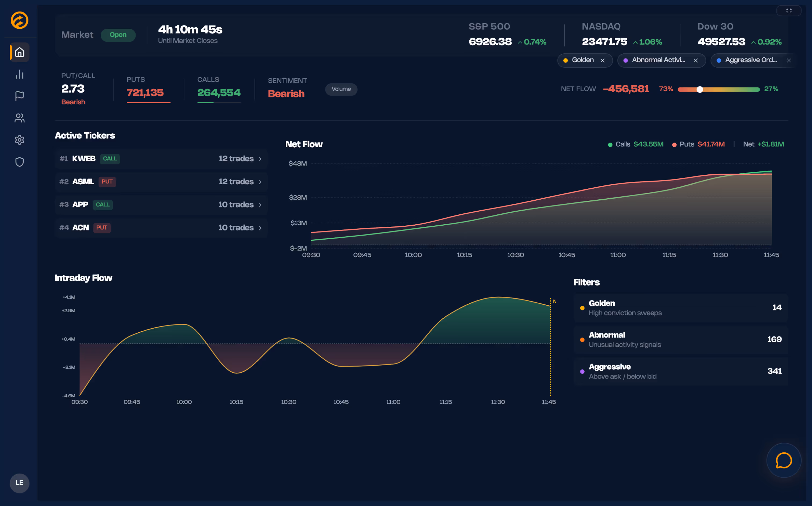
Task: Open the bar chart analytics sidebar icon
Action: pos(19,74)
